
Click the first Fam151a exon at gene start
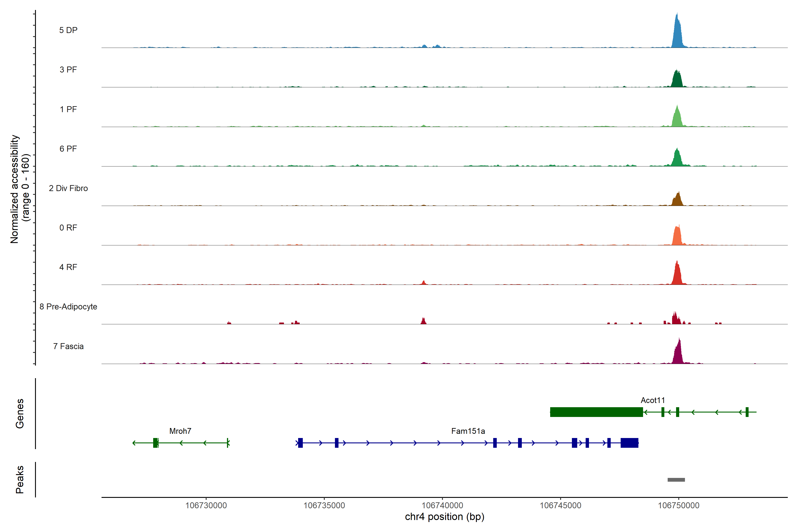click(300, 443)
